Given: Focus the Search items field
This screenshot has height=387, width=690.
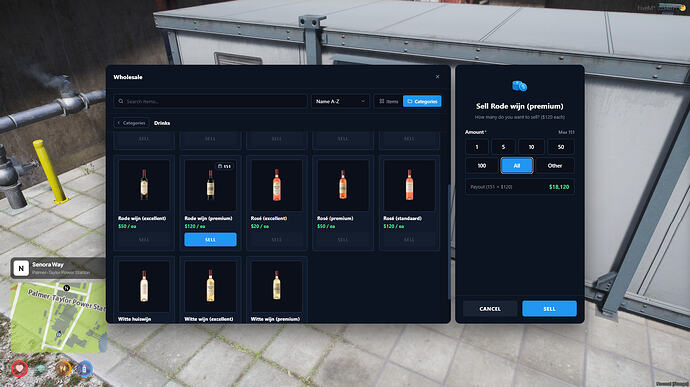Looking at the screenshot, I should click(x=210, y=101).
